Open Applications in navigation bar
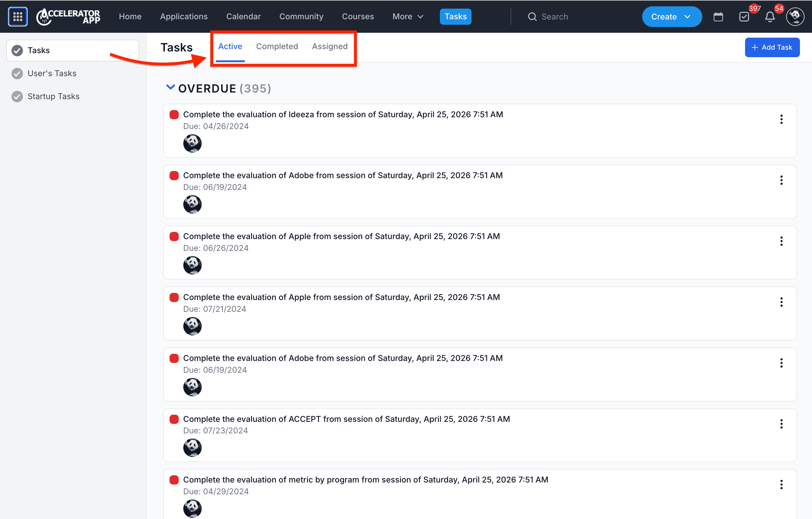Screen dimensions: 812x519 (x=184, y=17)
